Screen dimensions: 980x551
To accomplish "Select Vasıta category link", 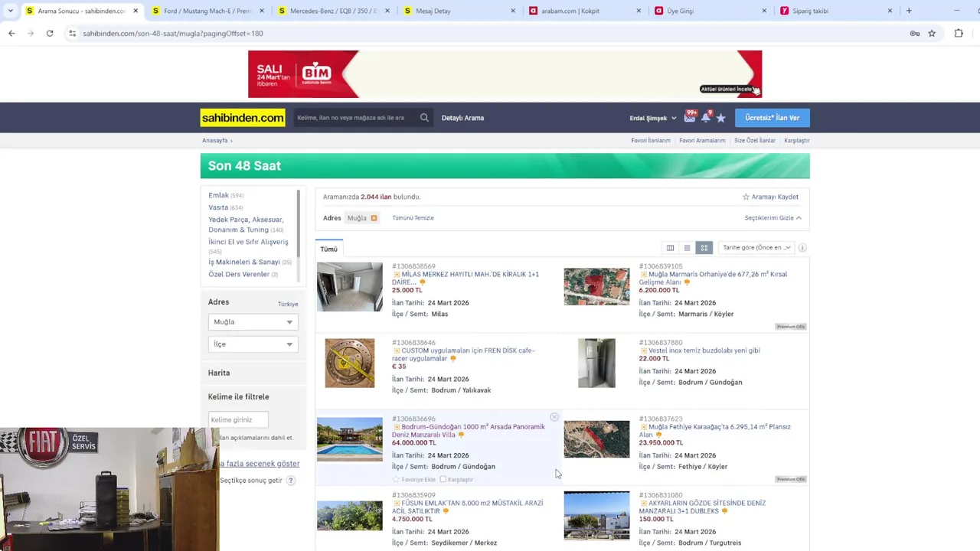I will pos(218,207).
